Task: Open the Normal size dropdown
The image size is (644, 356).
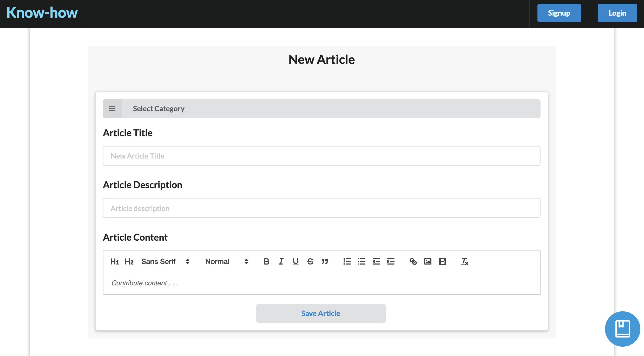Action: pyautogui.click(x=227, y=261)
